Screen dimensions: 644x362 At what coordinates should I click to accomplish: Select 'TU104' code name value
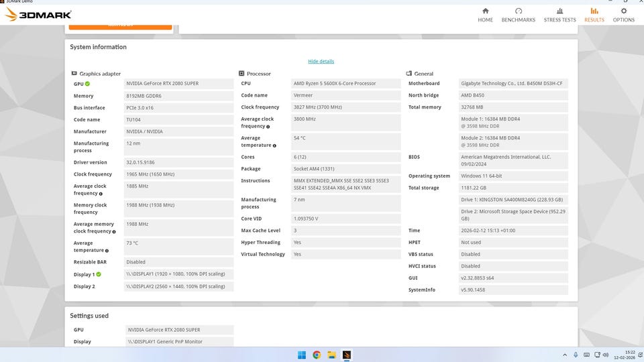pos(178,120)
